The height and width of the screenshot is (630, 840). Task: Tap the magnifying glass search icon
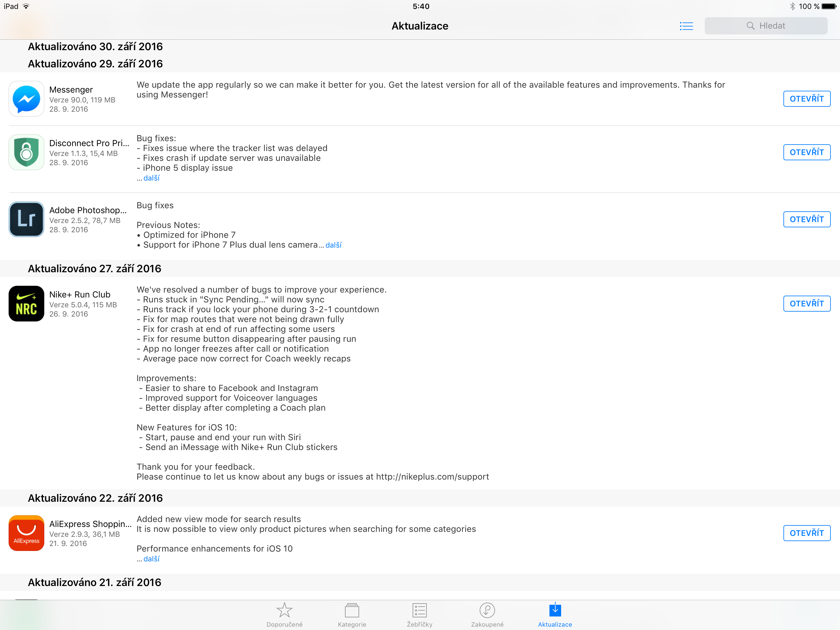[x=751, y=26]
